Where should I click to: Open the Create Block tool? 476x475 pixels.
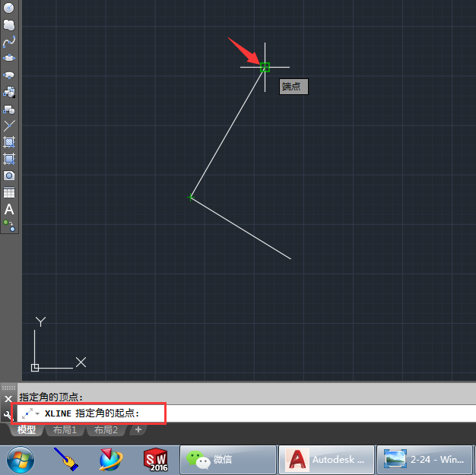pos(9,109)
